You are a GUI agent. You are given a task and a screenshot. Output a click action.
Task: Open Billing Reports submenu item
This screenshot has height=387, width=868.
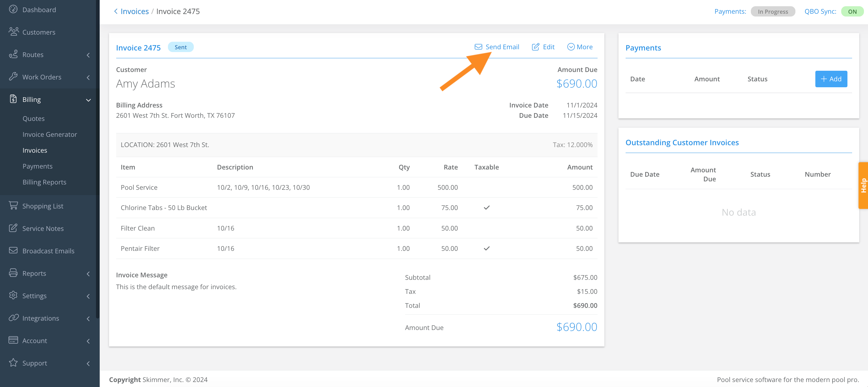click(x=44, y=182)
